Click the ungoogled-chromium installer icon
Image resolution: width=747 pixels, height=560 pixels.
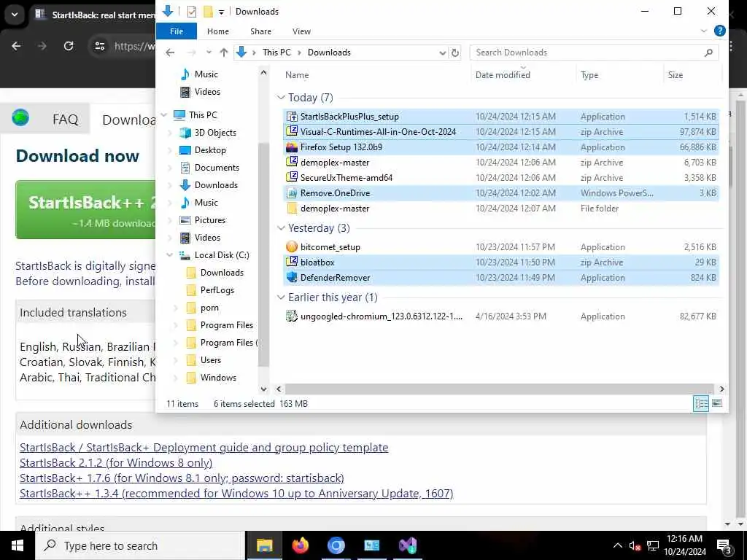[x=292, y=316]
